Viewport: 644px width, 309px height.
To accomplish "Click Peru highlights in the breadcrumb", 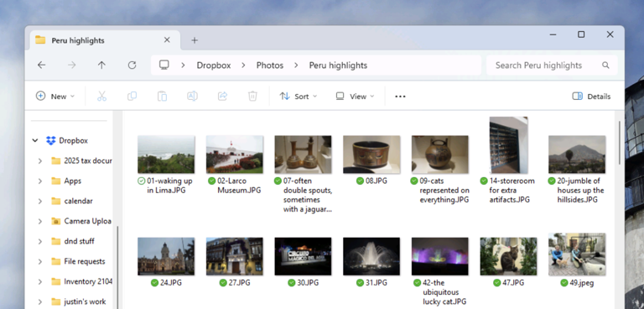I will coord(338,65).
